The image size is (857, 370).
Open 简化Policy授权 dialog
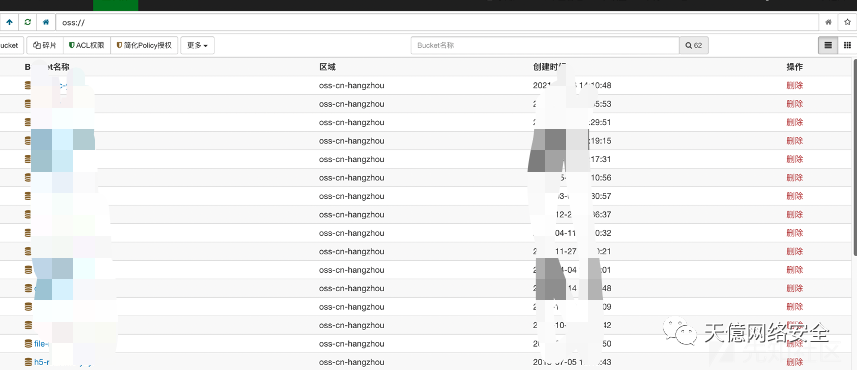coord(144,45)
